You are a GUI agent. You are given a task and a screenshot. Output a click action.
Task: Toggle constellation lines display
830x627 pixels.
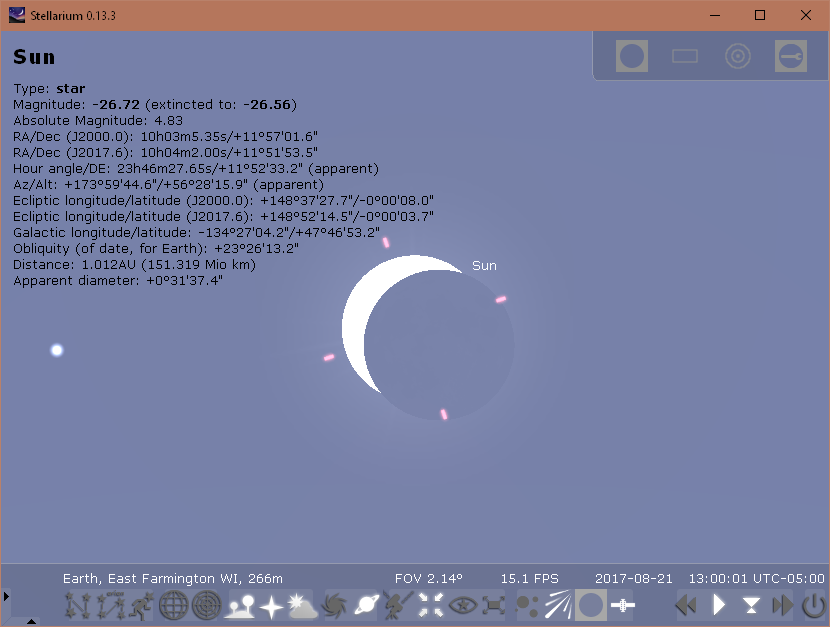tap(78, 605)
